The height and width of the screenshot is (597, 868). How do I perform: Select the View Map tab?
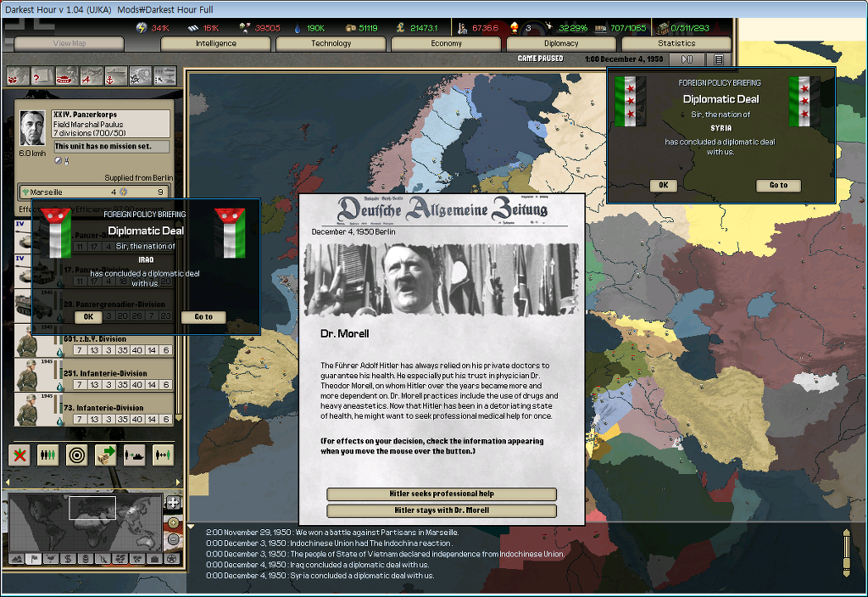[70, 43]
